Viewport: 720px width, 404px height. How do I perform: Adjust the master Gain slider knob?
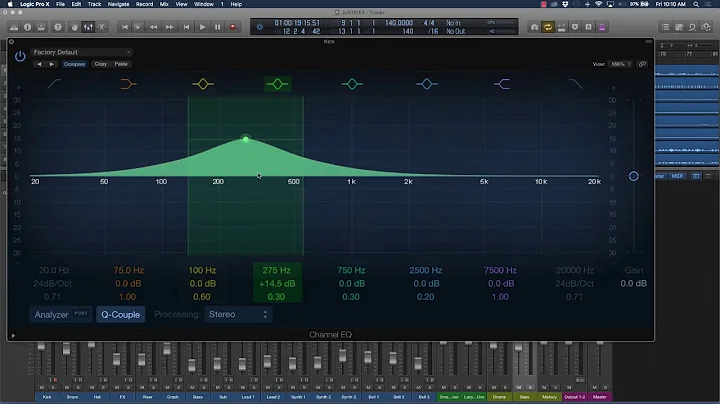point(634,176)
